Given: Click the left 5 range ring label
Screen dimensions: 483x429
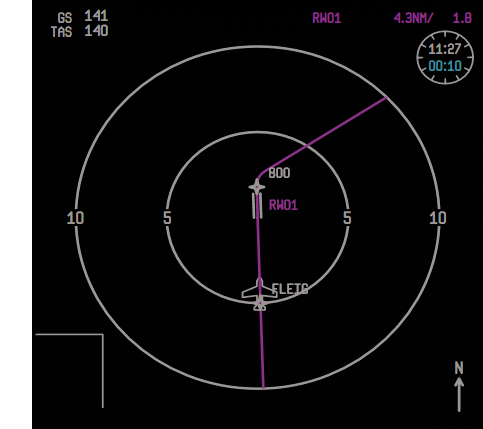Looking at the screenshot, I should [167, 218].
